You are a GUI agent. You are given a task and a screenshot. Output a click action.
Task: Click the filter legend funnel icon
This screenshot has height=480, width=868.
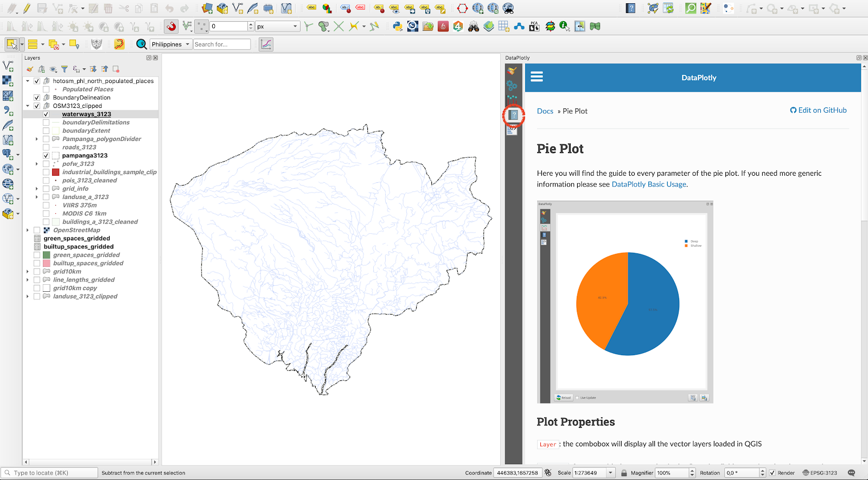(65, 69)
